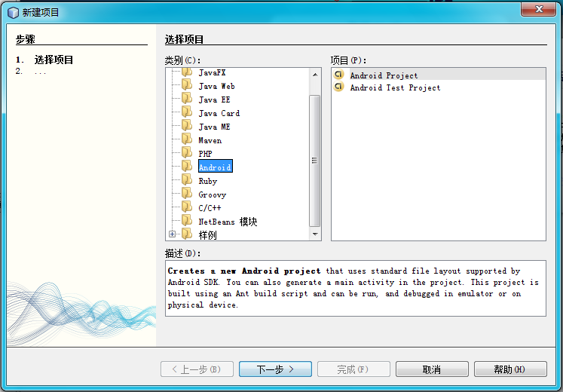The width and height of the screenshot is (563, 392).
Task: Click the description text box
Action: (356, 288)
